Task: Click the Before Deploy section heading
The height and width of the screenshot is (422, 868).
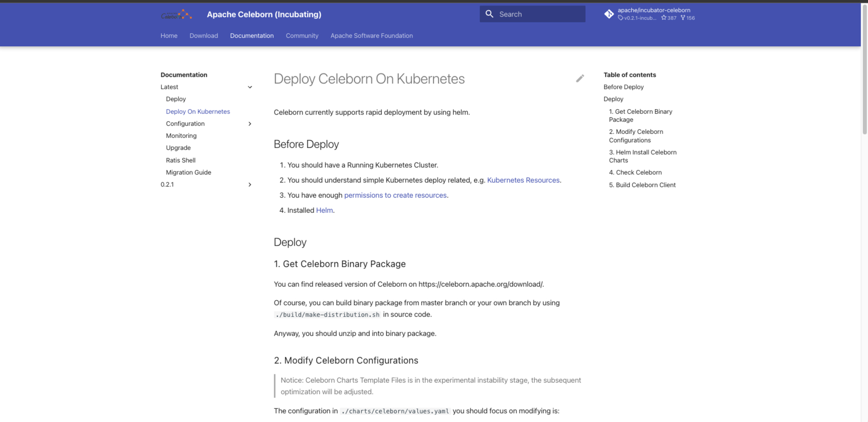Action: tap(306, 144)
